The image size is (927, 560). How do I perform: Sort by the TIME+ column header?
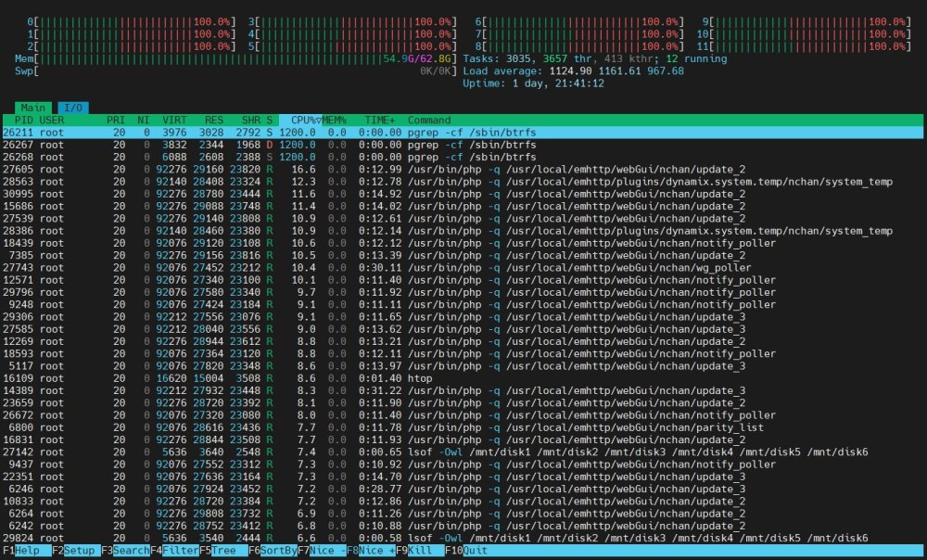point(379,120)
